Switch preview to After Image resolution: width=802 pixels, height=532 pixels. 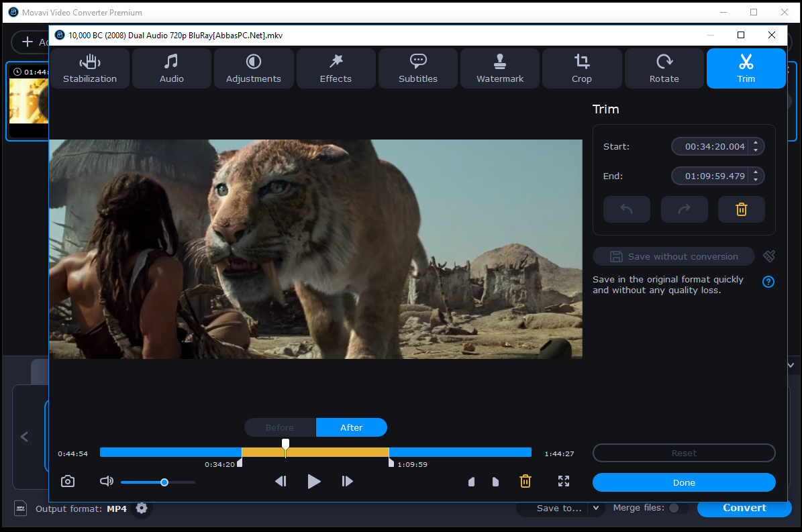tap(352, 428)
